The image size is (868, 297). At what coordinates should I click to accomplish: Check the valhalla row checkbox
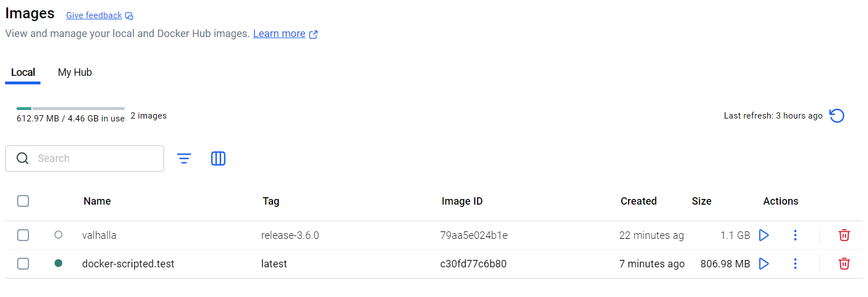click(23, 235)
